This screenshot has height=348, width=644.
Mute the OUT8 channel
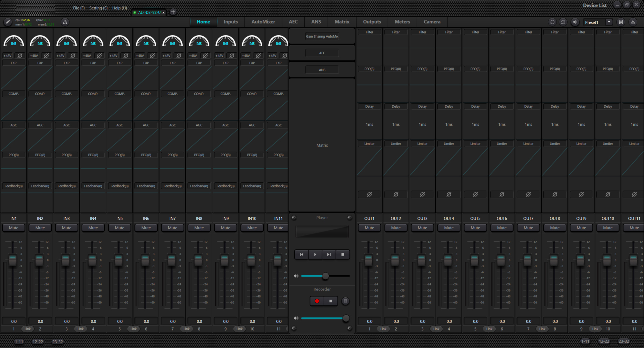tap(555, 228)
